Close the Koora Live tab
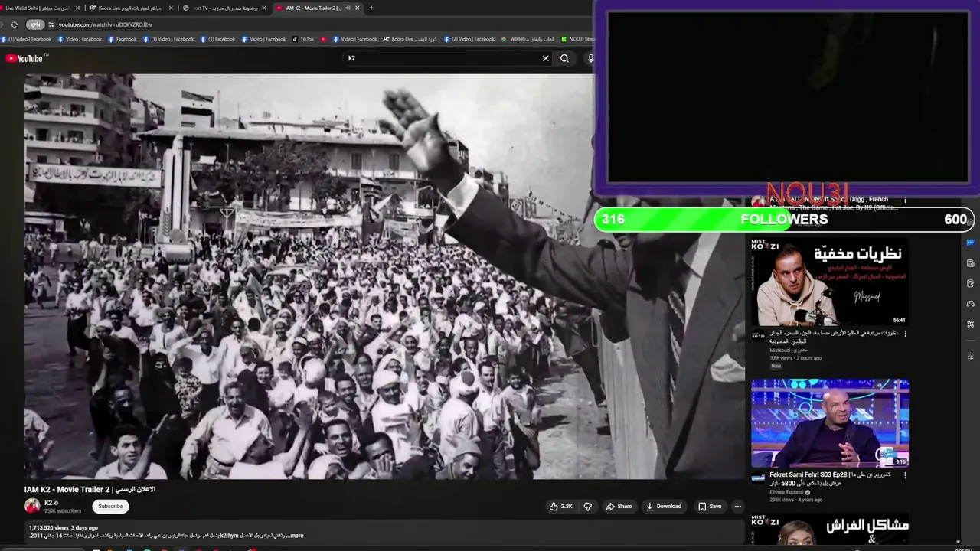The width and height of the screenshot is (980, 551). pos(169,8)
